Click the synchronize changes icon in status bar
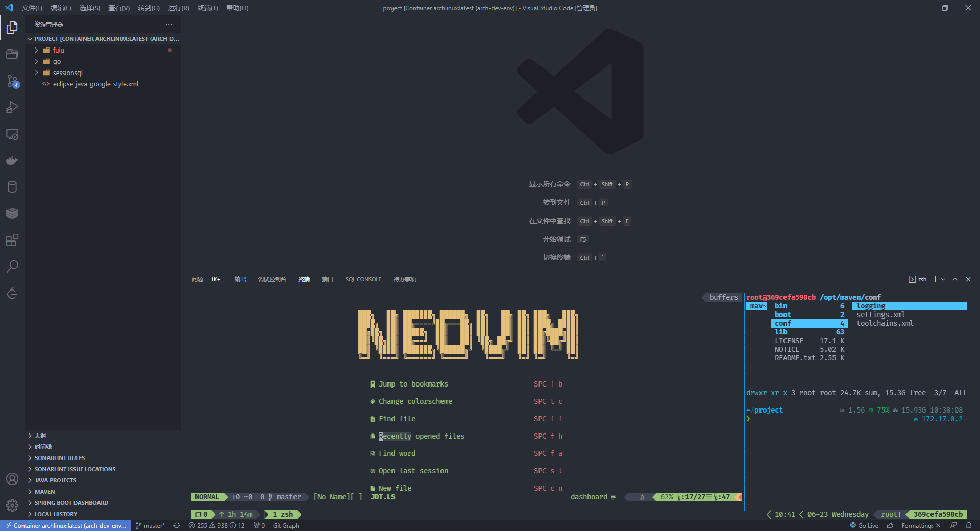Screen dimensions: 980x531 click(177, 525)
